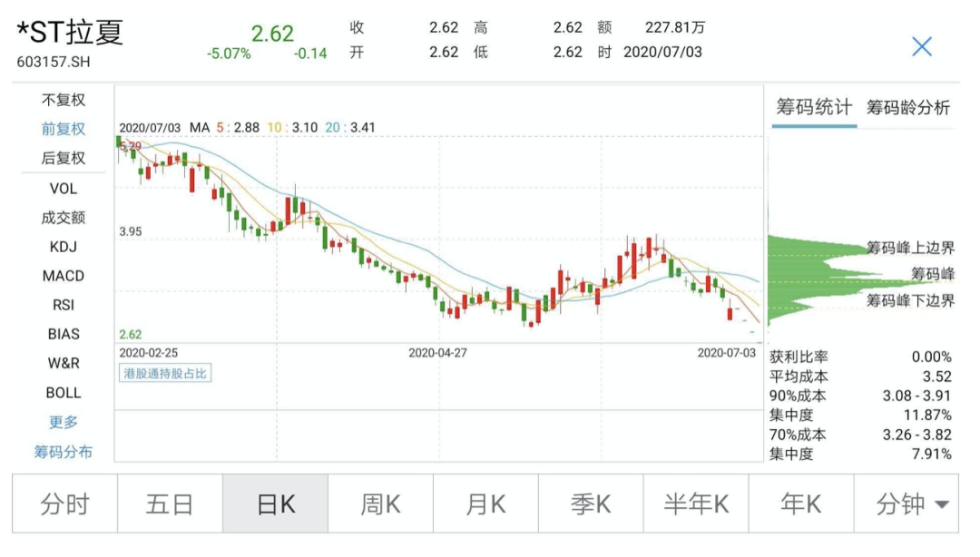The width and height of the screenshot is (980, 557).
Task: Open the 筹码龄分析 tab
Action: (x=907, y=108)
